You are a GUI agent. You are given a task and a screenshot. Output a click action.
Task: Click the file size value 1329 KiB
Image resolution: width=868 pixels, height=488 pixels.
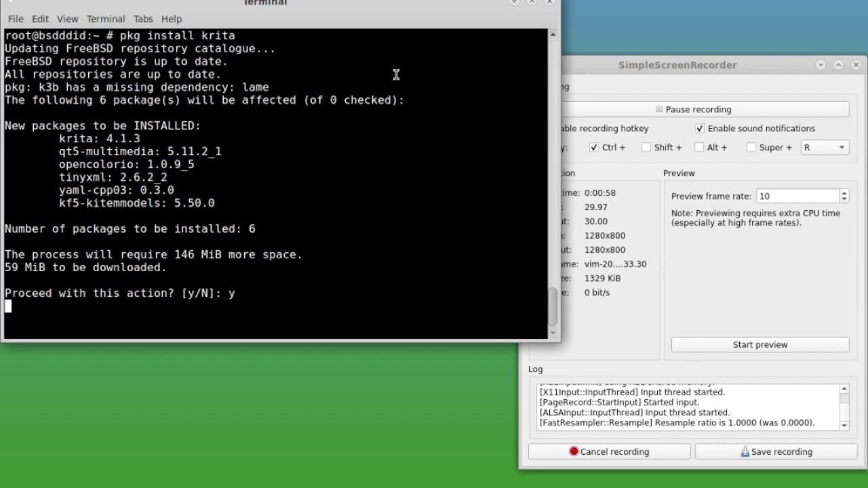[603, 278]
